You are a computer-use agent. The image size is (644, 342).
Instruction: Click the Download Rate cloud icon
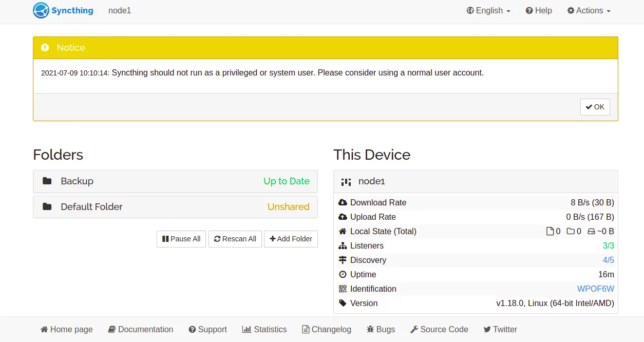coord(343,203)
